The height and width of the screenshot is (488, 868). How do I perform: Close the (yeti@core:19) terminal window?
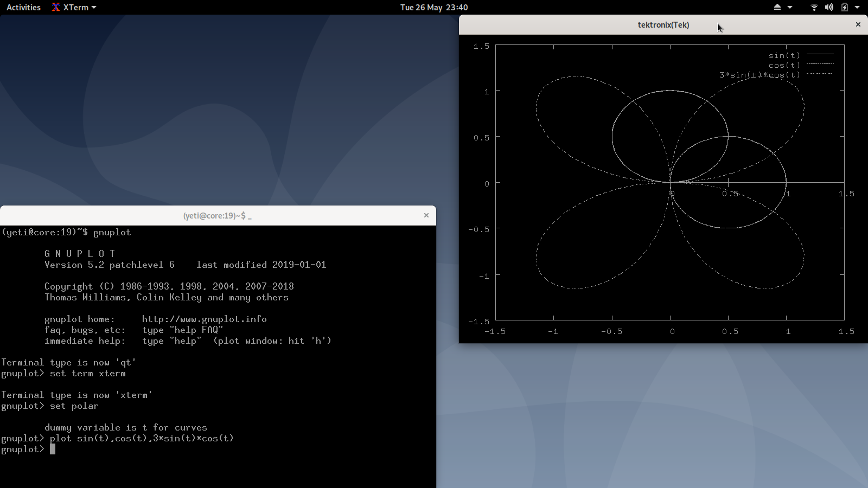pyautogui.click(x=426, y=215)
